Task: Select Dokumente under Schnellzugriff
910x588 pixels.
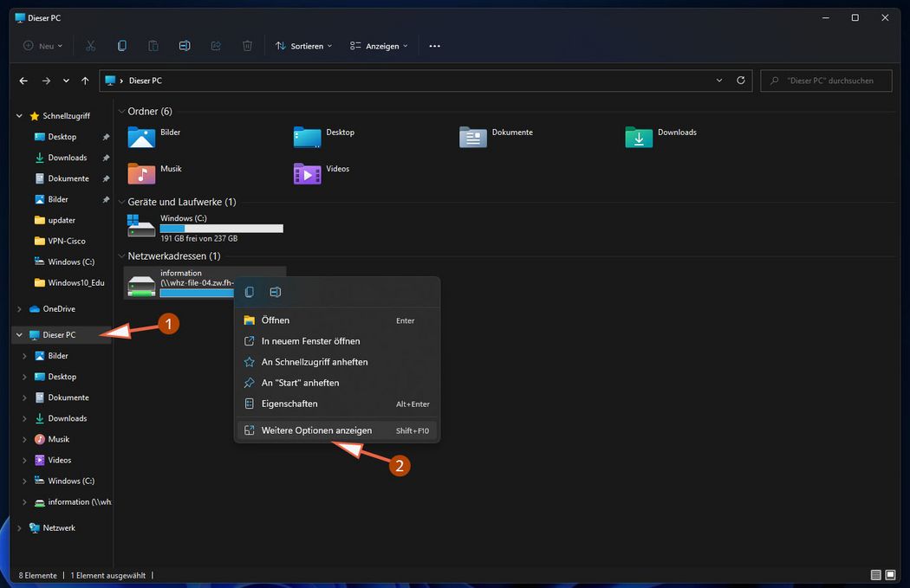Action: point(68,178)
